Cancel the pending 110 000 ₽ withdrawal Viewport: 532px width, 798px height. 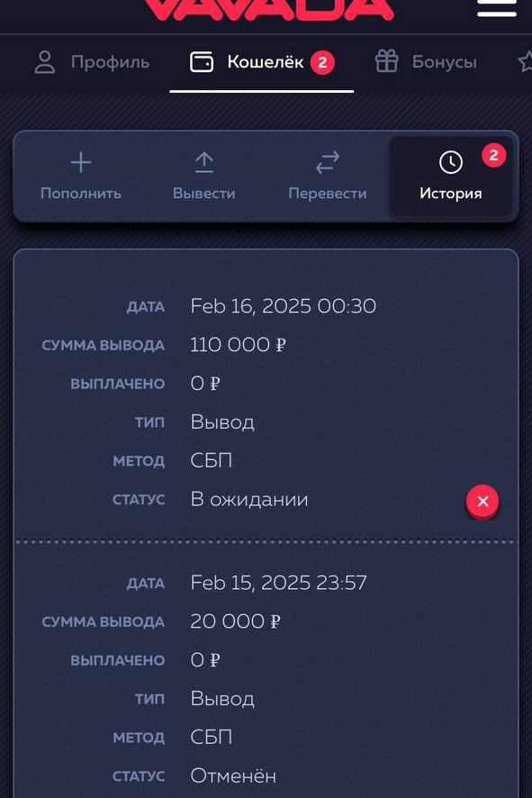(x=482, y=502)
